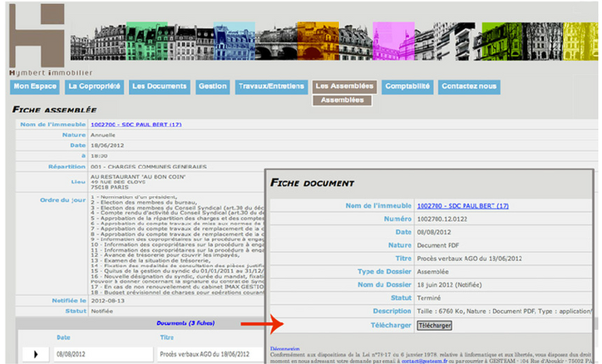Open the Les Assemblées menu

coord(344,86)
